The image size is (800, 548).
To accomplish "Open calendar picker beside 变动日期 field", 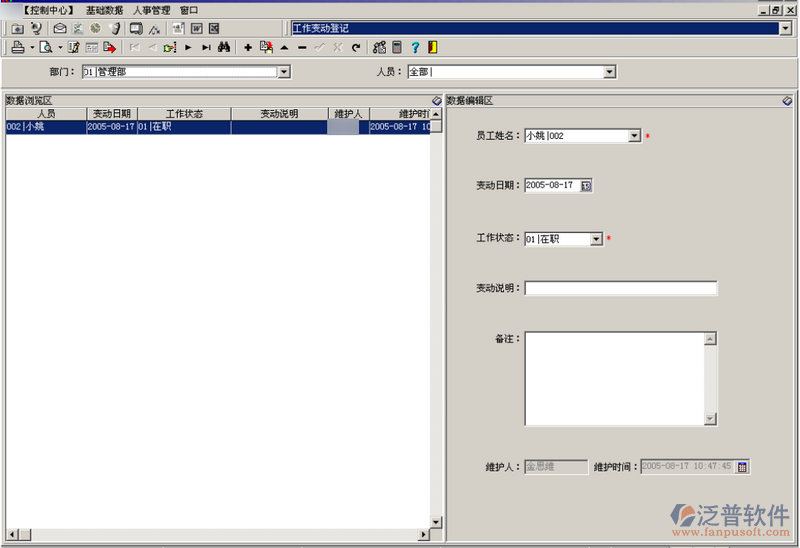I will click(586, 185).
